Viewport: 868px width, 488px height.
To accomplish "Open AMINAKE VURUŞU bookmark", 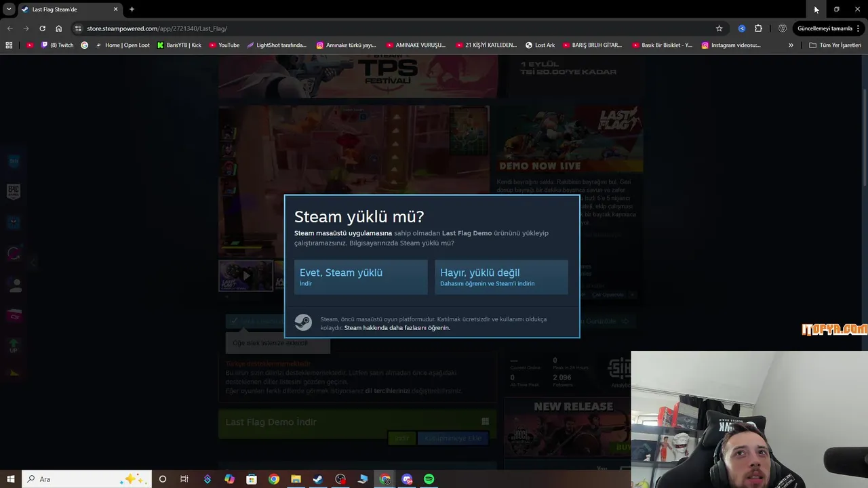I will click(x=416, y=45).
